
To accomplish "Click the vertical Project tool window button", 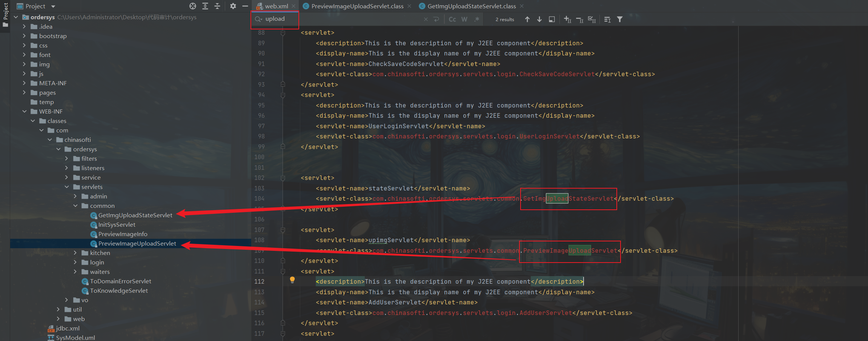I will coord(5,15).
